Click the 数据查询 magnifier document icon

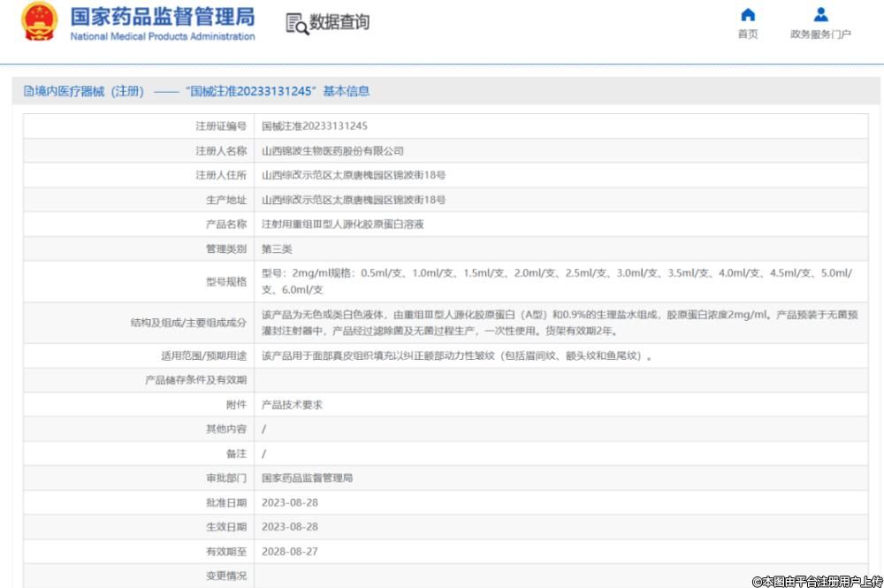coord(297,25)
